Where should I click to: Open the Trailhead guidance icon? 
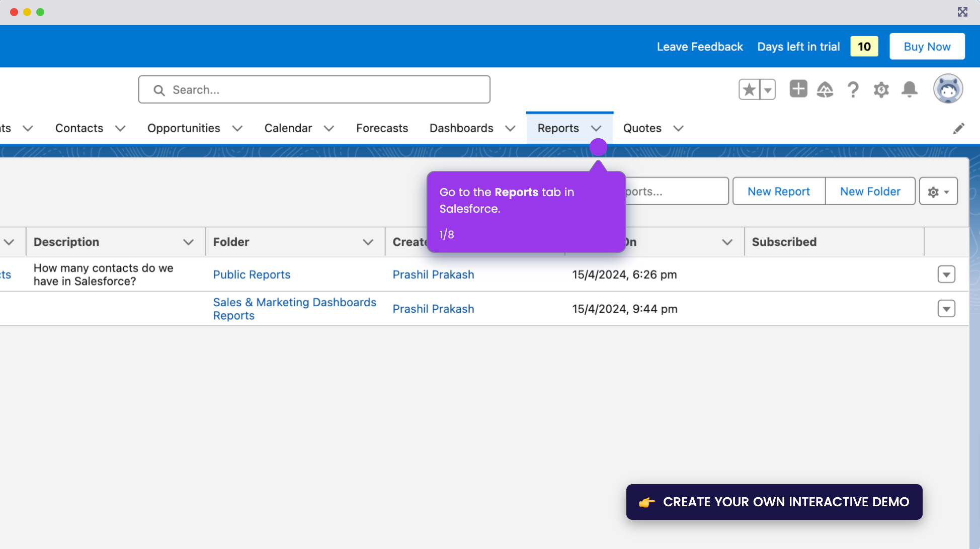click(825, 90)
